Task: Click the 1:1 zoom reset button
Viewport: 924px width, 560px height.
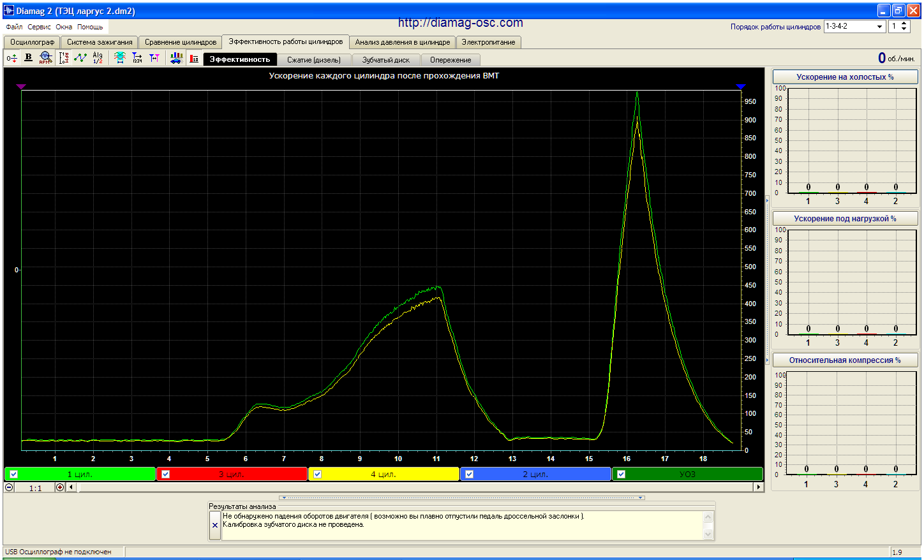Action: coord(35,488)
